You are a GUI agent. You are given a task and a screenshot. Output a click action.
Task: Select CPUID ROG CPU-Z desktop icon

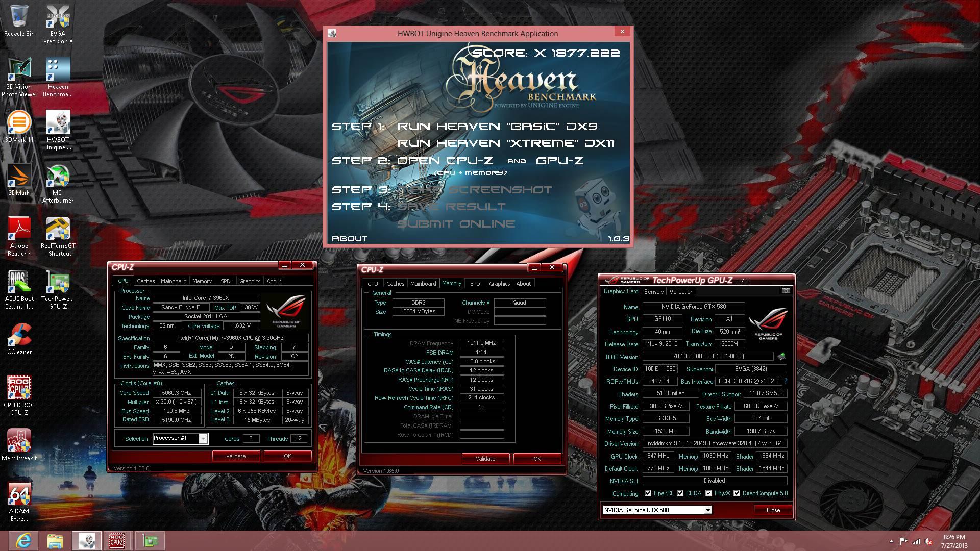[19, 396]
